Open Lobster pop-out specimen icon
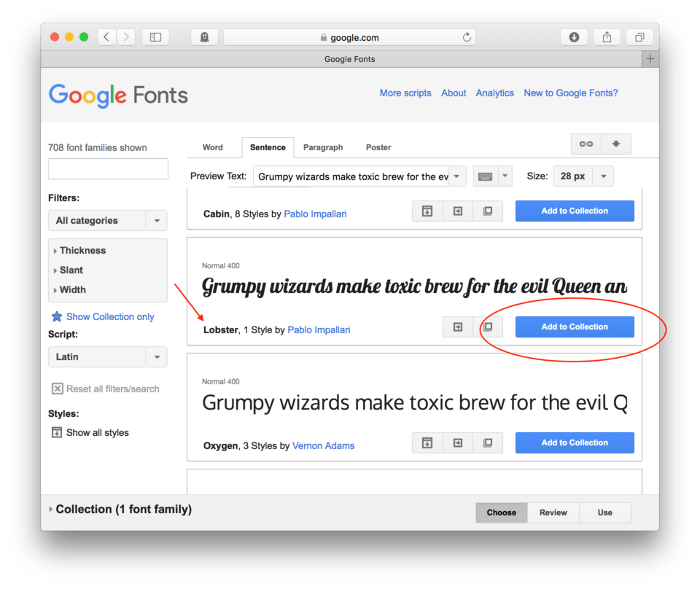 488,327
